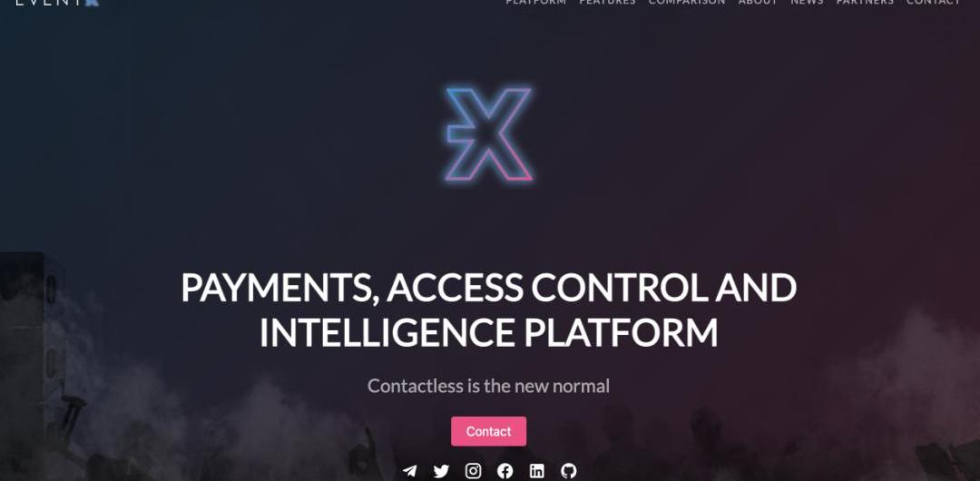Visit the GitHub repository icon
The width and height of the screenshot is (980, 481).
[x=569, y=471]
